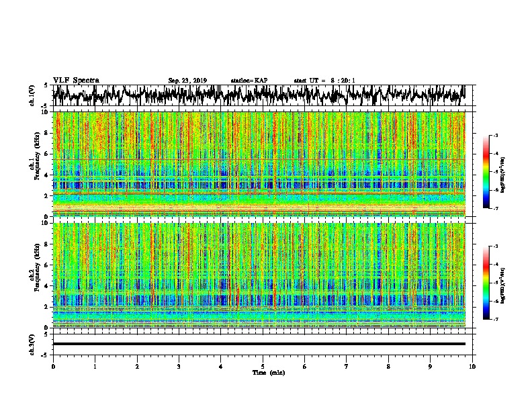Image resolution: width=532 pixels, height=411 pixels.
Task: Click the ch.1 colorbar log(PSD) label
Action: 502,175
